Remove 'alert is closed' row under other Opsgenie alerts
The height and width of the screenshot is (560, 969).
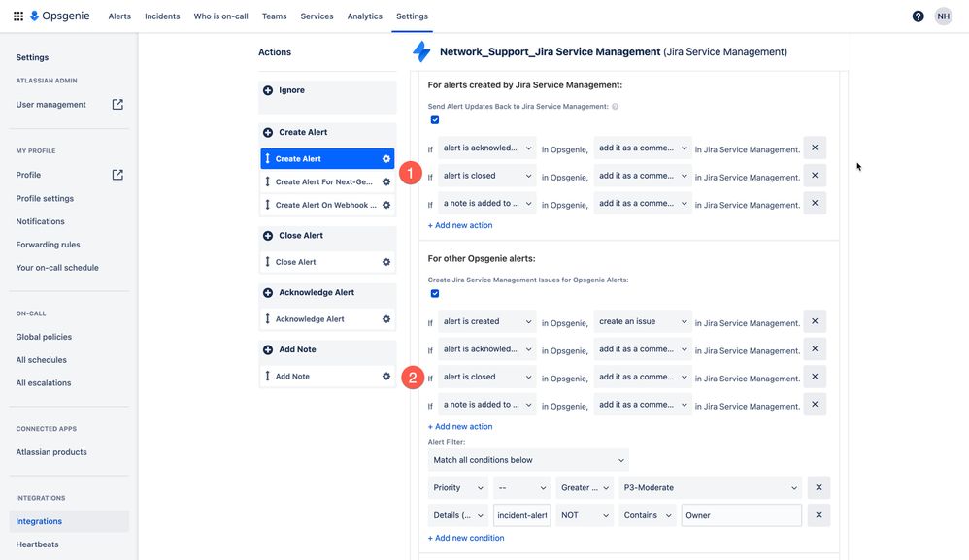tap(815, 377)
